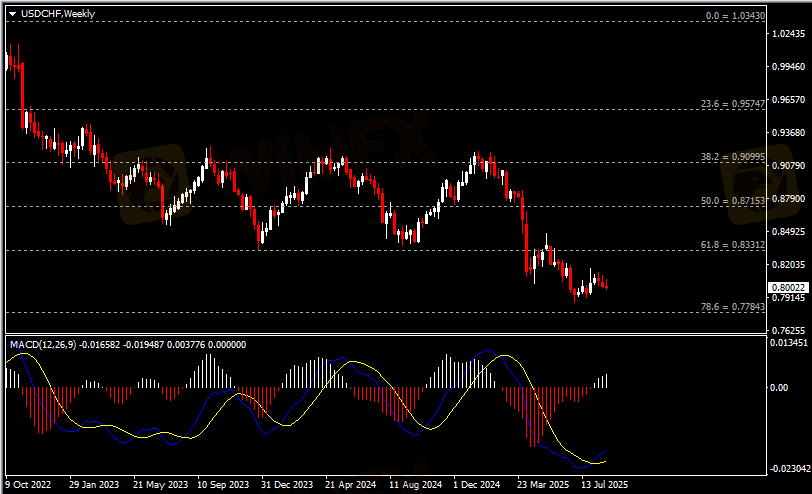812x494 pixels.
Task: Click the 1 Dec 2024 date label
Action: [476, 485]
